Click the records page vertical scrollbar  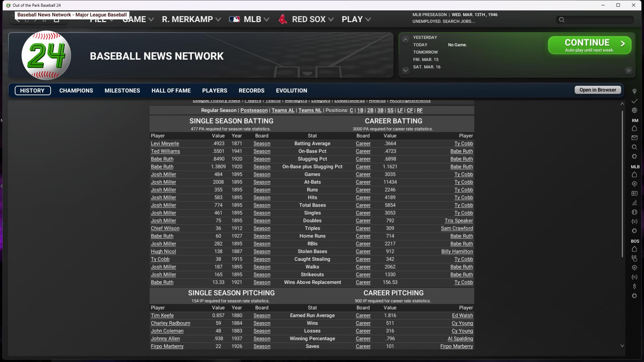[x=622, y=185]
